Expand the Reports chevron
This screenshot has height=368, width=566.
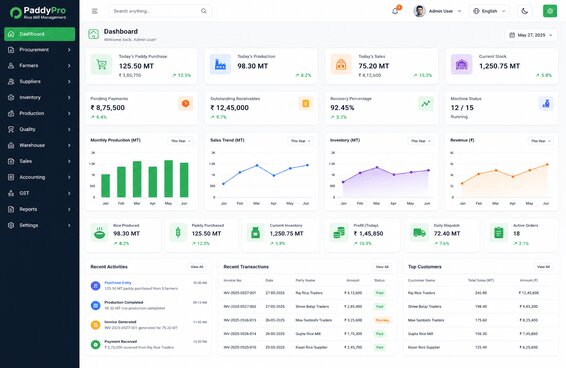coord(69,209)
